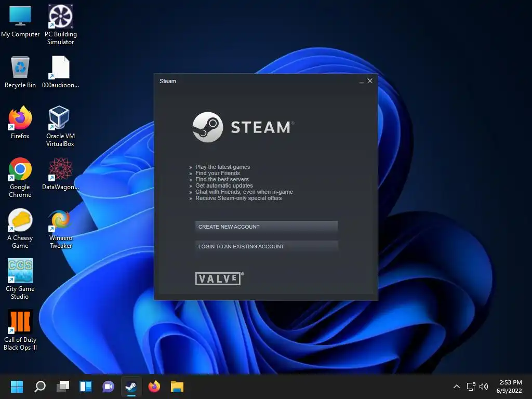The image size is (532, 399).
Task: Open taskbar Search
Action: pos(39,387)
